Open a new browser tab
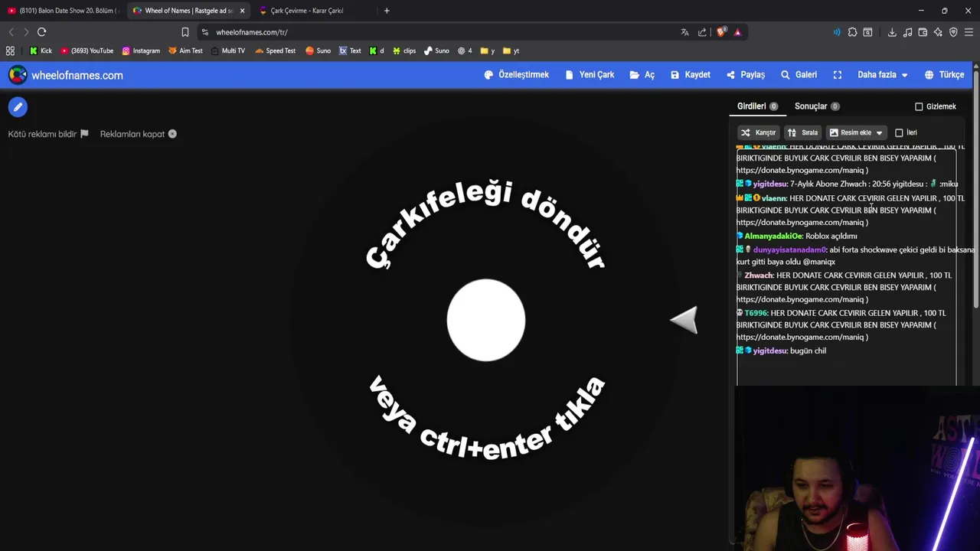 [x=387, y=11]
